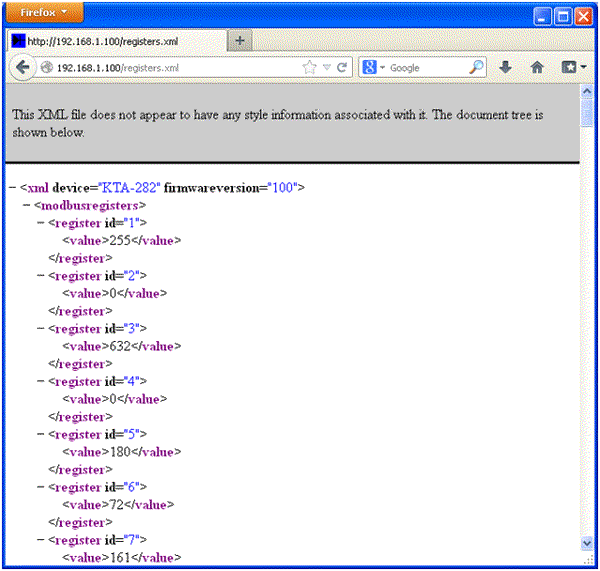Click the scrollbar down arrow

[587, 543]
